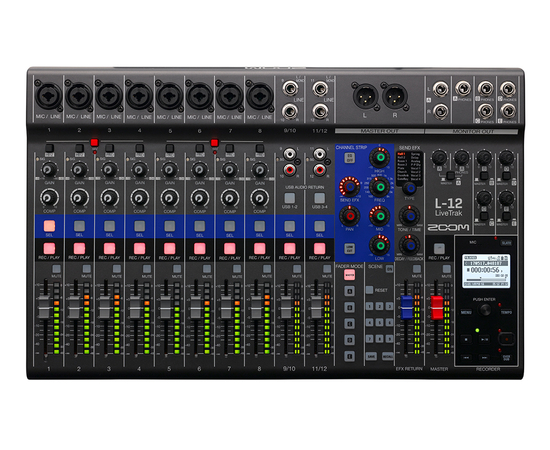Arm channel 6 with its REC/PLAY button

tap(200, 249)
